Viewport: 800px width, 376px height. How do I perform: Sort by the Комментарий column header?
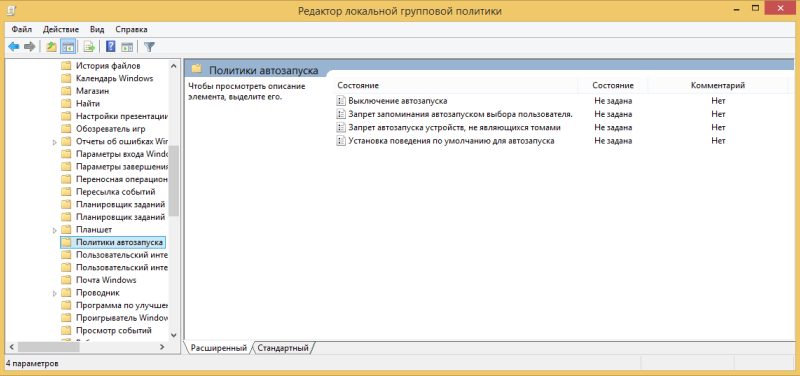[x=718, y=85]
